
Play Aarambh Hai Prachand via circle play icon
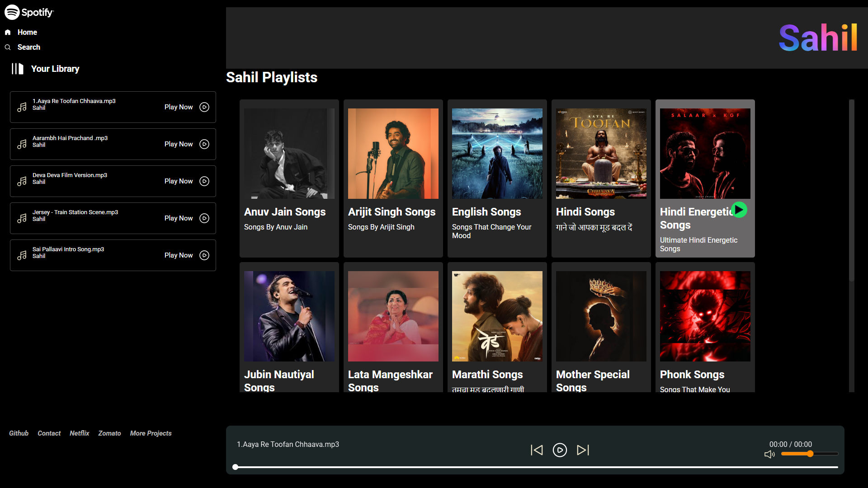pyautogui.click(x=204, y=144)
